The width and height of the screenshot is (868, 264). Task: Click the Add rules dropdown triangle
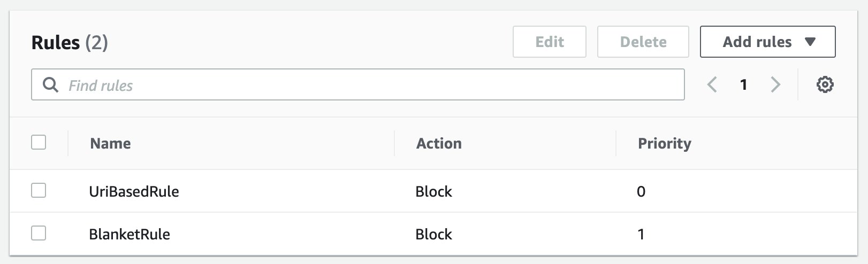tap(810, 42)
